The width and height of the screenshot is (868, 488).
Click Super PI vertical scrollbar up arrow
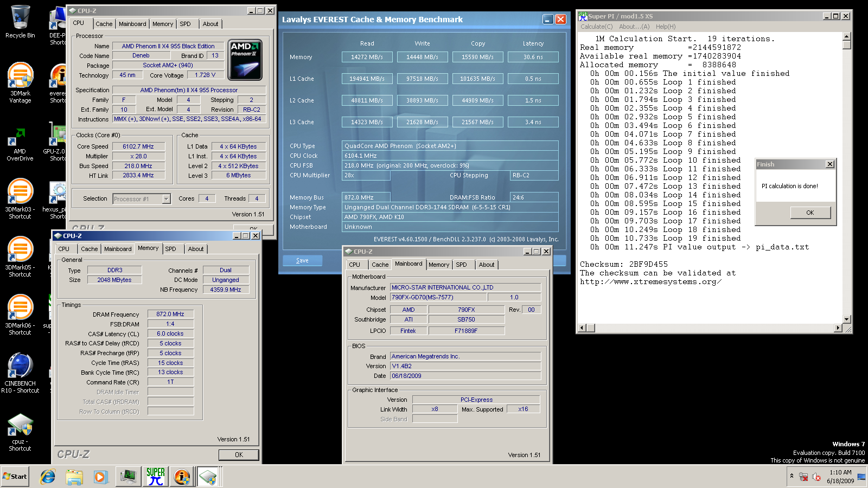847,36
